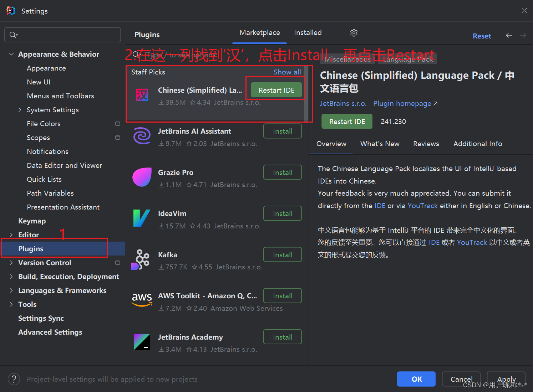
Task: Click Show all staff picks link
Action: 287,72
